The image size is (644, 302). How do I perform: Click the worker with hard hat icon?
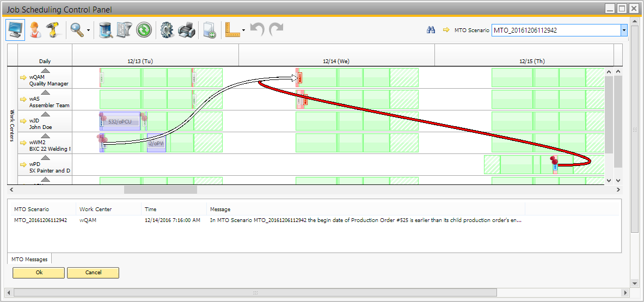35,30
